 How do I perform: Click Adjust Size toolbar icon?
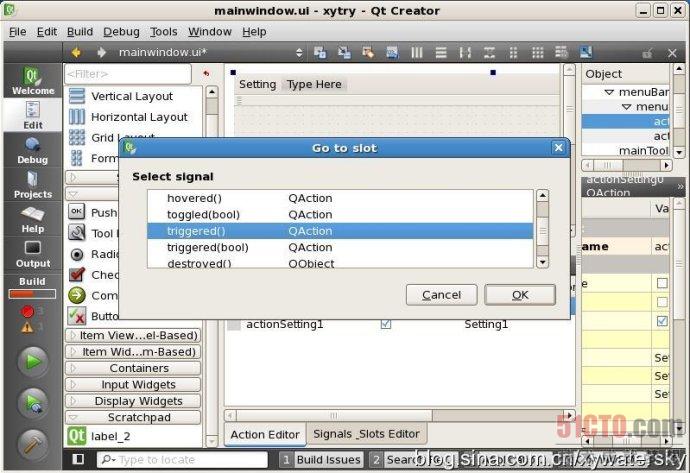pyautogui.click(x=586, y=53)
